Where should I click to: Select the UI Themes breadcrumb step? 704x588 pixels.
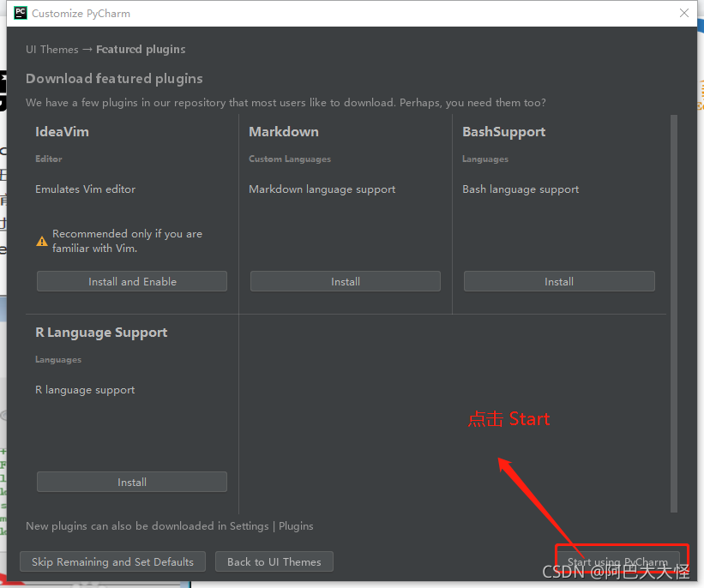click(52, 50)
